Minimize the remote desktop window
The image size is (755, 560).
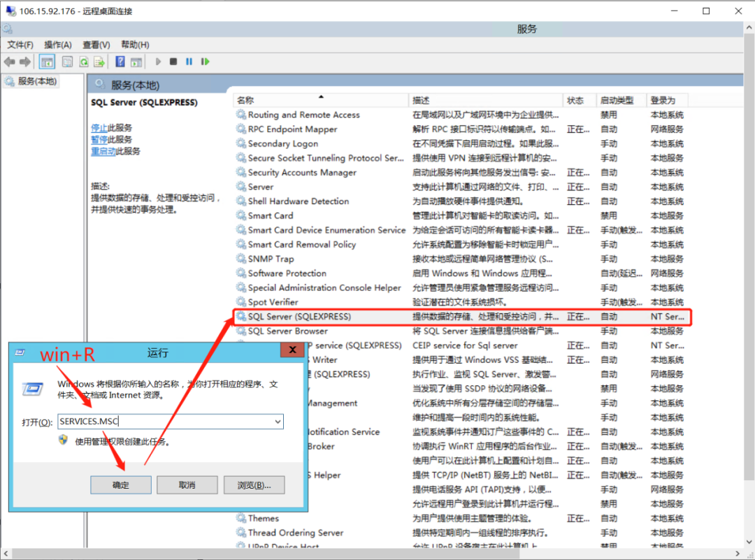point(674,10)
